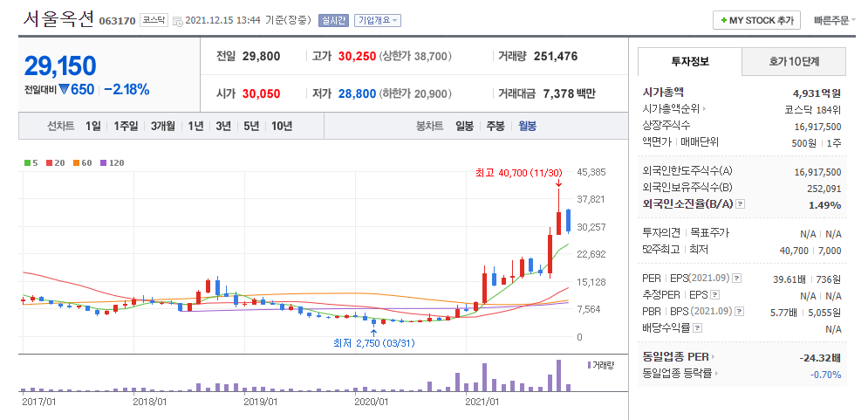Click the clock icon beside the date
Viewport: 868px width, 420px height.
pos(178,21)
